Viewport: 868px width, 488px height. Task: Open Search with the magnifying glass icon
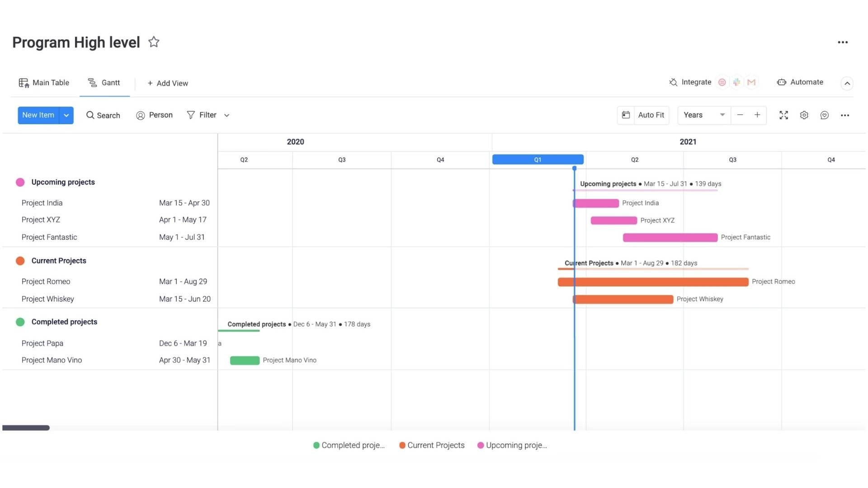[x=90, y=115]
